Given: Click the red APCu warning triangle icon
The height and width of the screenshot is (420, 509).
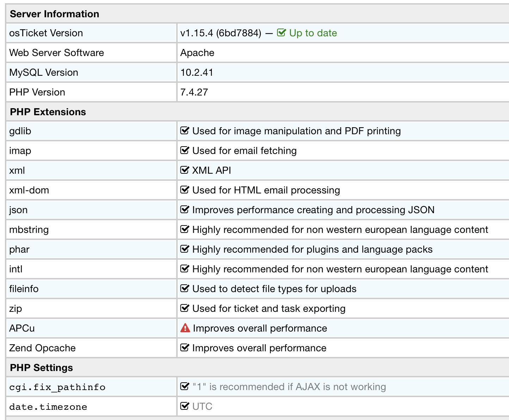Looking at the screenshot, I should point(185,328).
